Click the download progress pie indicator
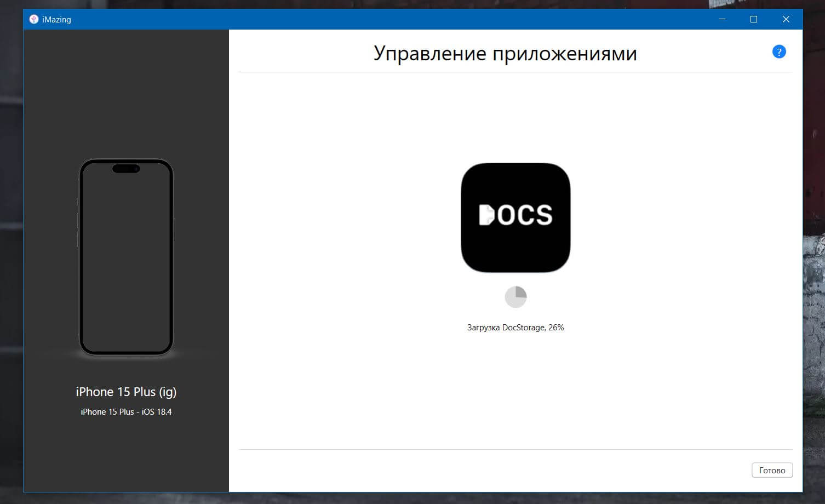 [x=515, y=297]
